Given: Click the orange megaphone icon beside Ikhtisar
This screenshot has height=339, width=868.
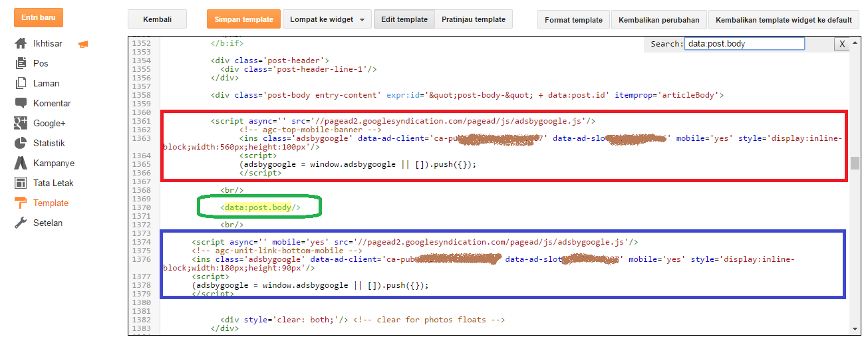Looking at the screenshot, I should click(x=83, y=45).
